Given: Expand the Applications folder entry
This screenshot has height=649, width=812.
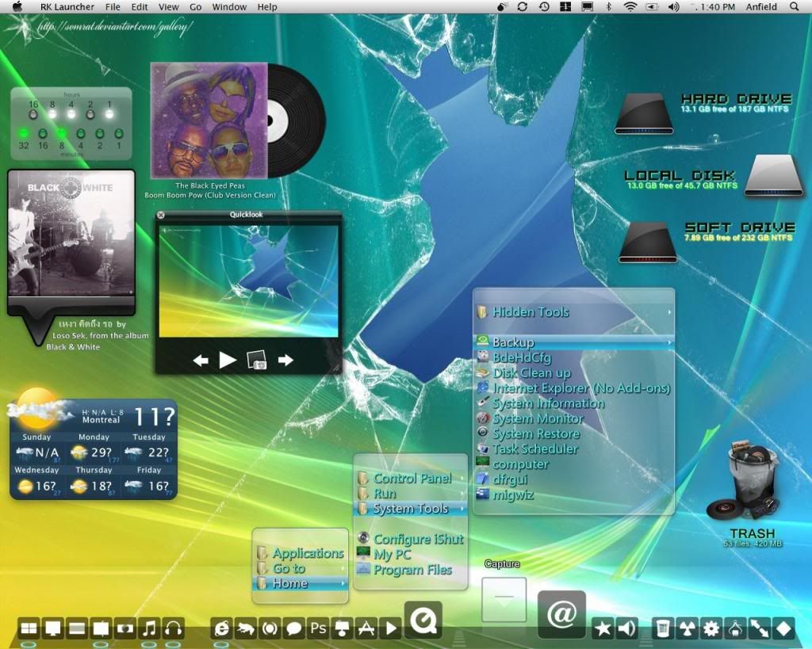Looking at the screenshot, I should [x=301, y=553].
